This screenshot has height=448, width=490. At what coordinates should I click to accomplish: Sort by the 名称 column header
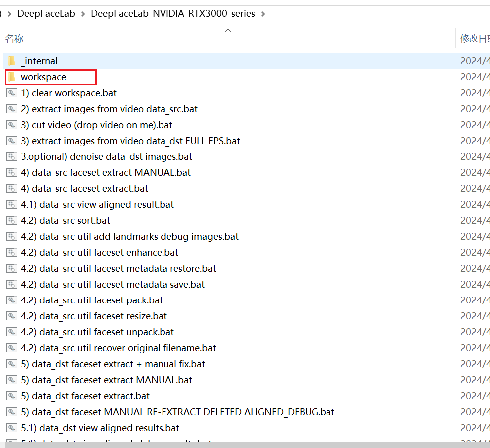click(14, 39)
